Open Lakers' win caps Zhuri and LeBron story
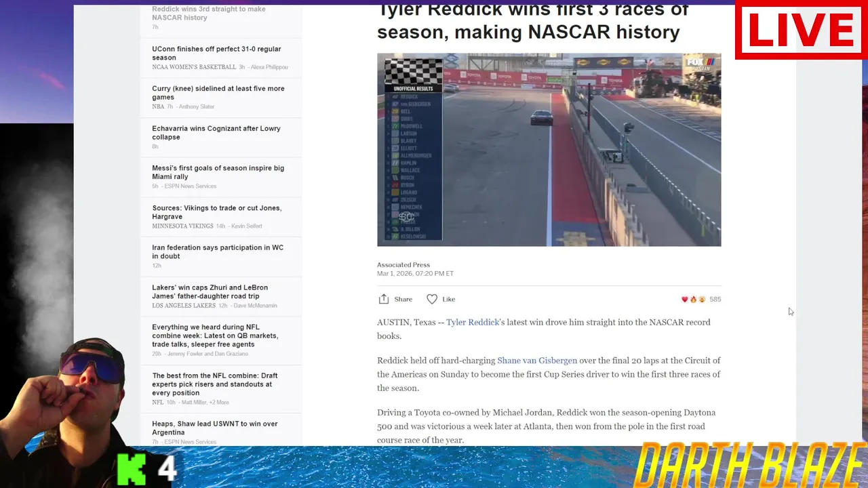Viewport: 868px width, 488px height. click(210, 291)
